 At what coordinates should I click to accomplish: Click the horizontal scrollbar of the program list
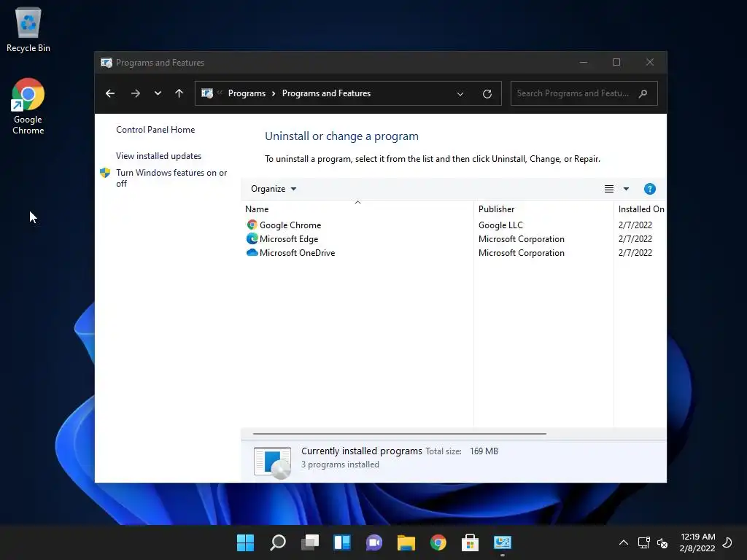pos(399,434)
